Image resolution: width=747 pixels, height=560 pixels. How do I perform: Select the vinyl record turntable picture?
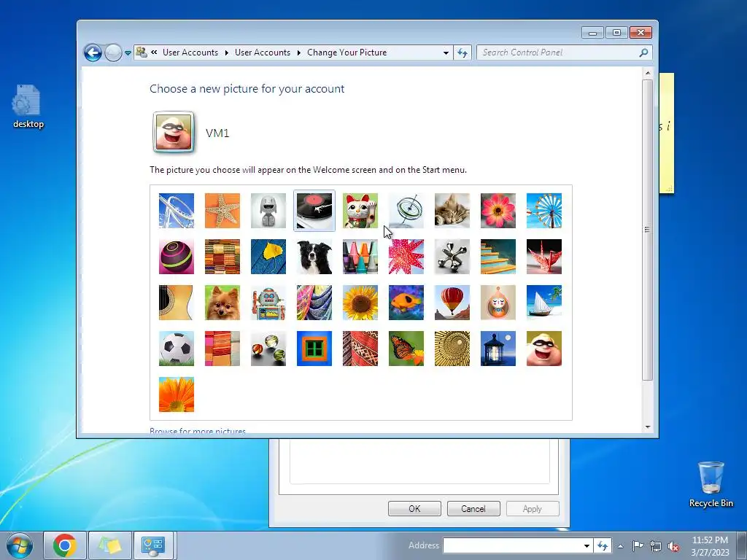[314, 211]
